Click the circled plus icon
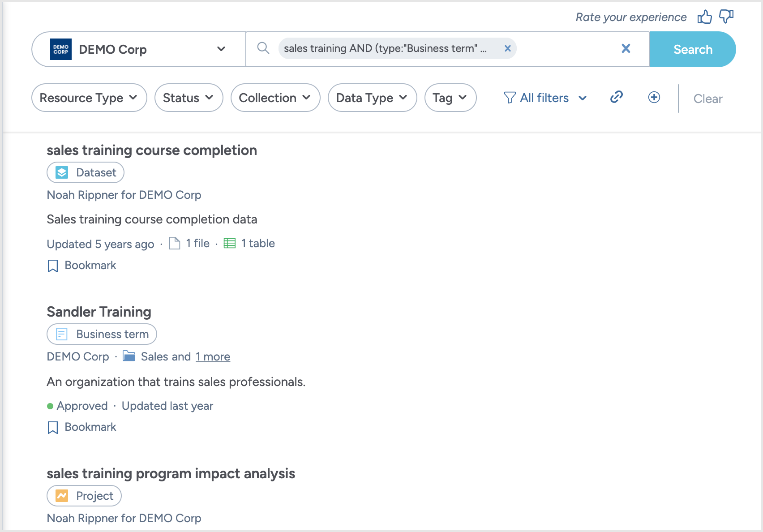 coord(654,97)
